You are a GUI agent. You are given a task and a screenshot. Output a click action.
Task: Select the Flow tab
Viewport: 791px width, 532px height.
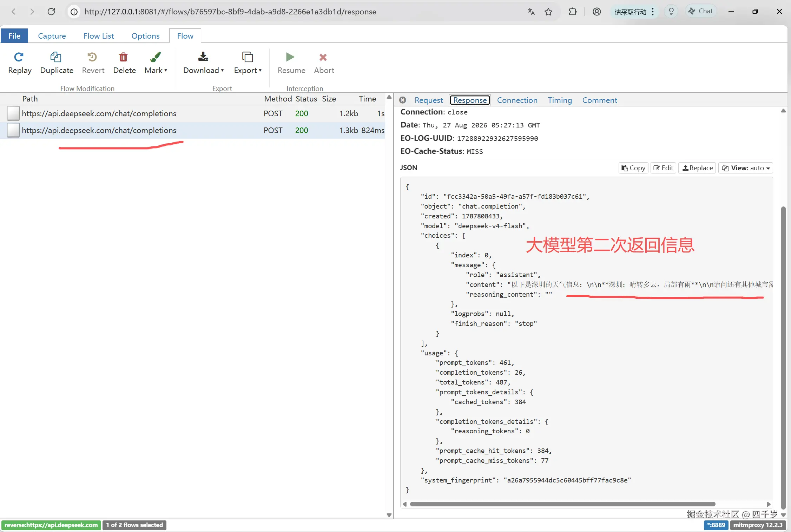[x=185, y=36]
